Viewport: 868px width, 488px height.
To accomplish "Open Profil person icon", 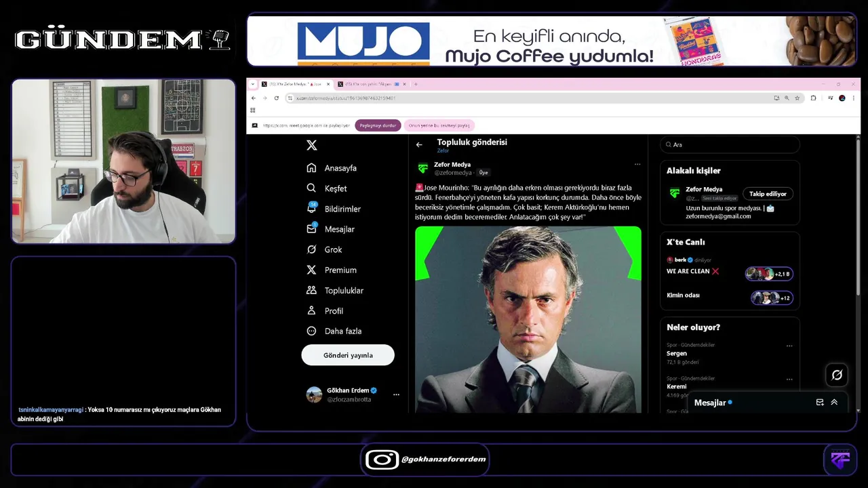I will [x=311, y=310].
